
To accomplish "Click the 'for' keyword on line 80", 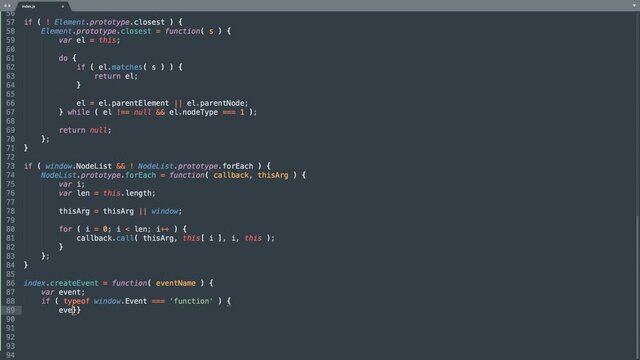I will click(65, 229).
